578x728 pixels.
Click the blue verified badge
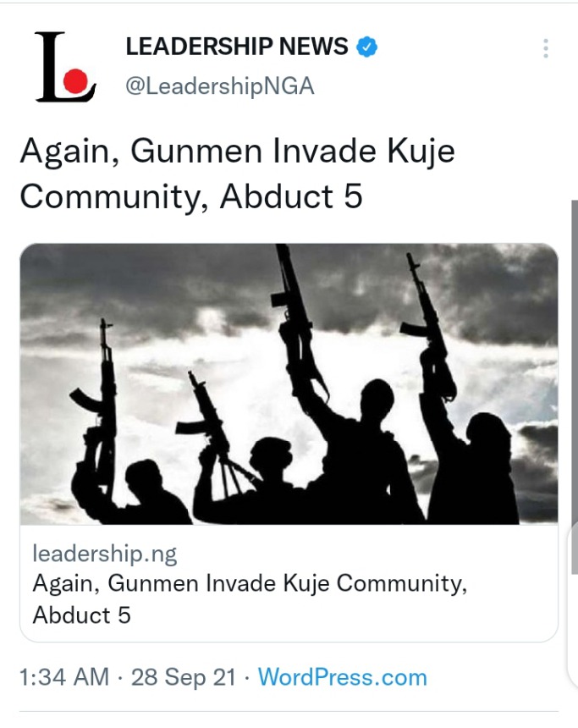point(366,47)
